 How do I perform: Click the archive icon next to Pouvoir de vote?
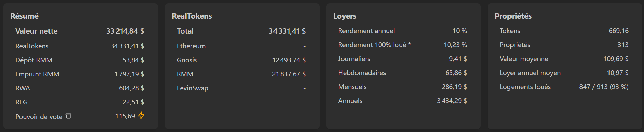tap(68, 116)
